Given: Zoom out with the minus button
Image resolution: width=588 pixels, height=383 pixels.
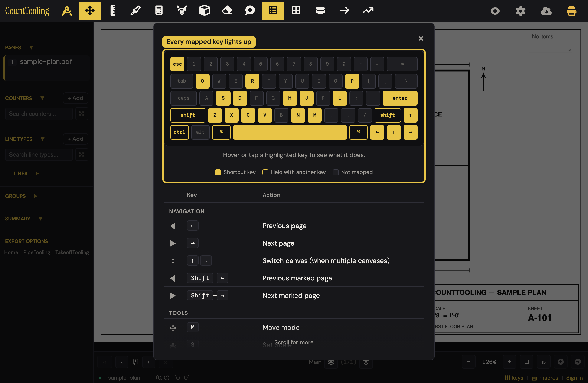Looking at the screenshot, I should pyautogui.click(x=468, y=362).
